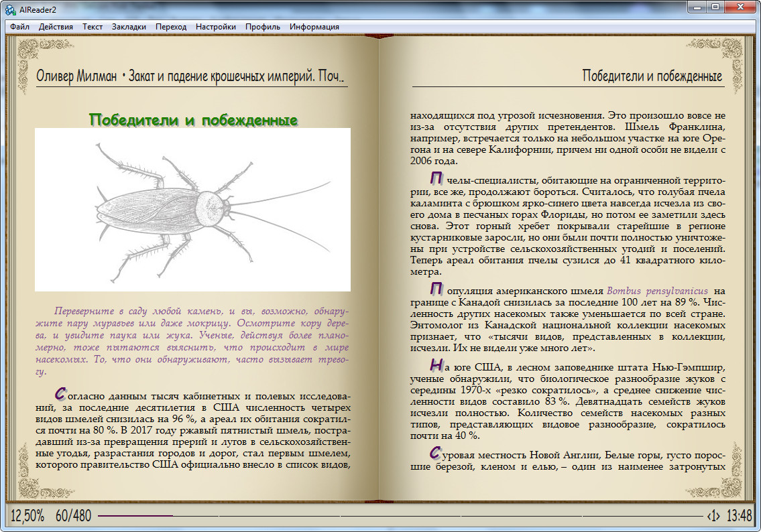Click the AlReader2 application icon in title bar
761x532 pixels.
tap(10, 9)
